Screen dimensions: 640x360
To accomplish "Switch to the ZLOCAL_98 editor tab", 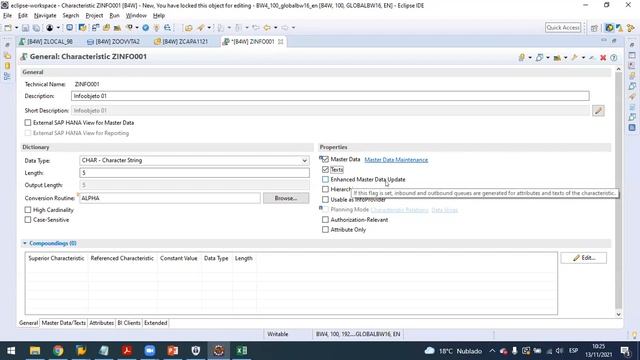I will tap(46, 42).
